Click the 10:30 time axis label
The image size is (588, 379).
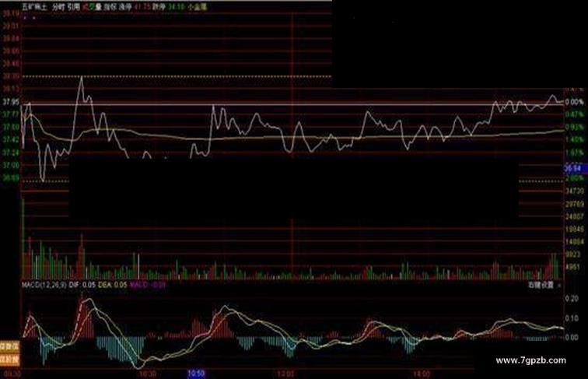point(147,374)
